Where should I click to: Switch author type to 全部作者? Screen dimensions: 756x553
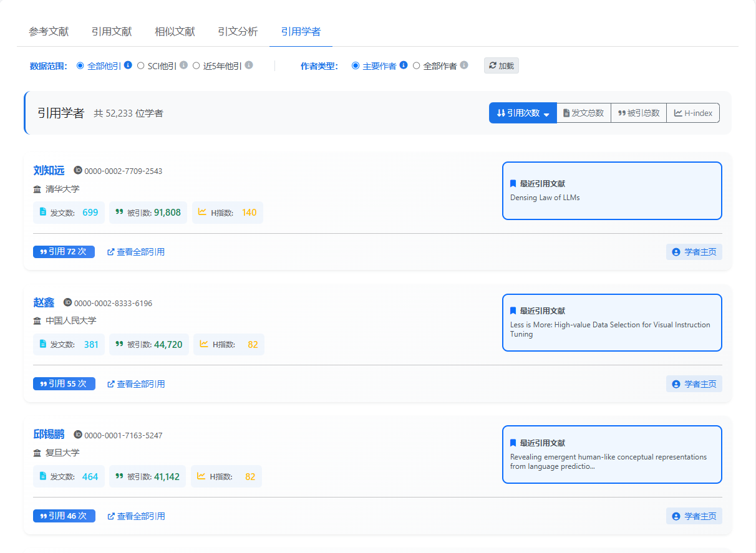point(417,65)
